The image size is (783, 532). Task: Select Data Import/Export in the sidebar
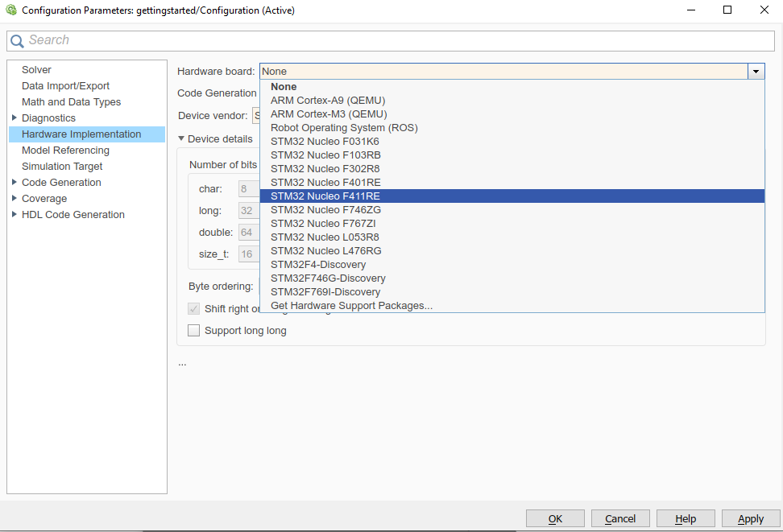coord(65,86)
